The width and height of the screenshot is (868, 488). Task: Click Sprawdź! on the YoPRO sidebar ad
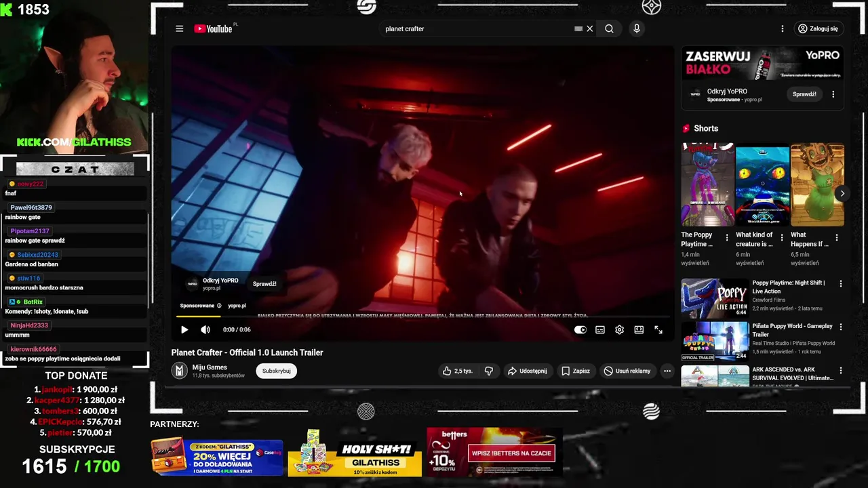click(x=804, y=94)
